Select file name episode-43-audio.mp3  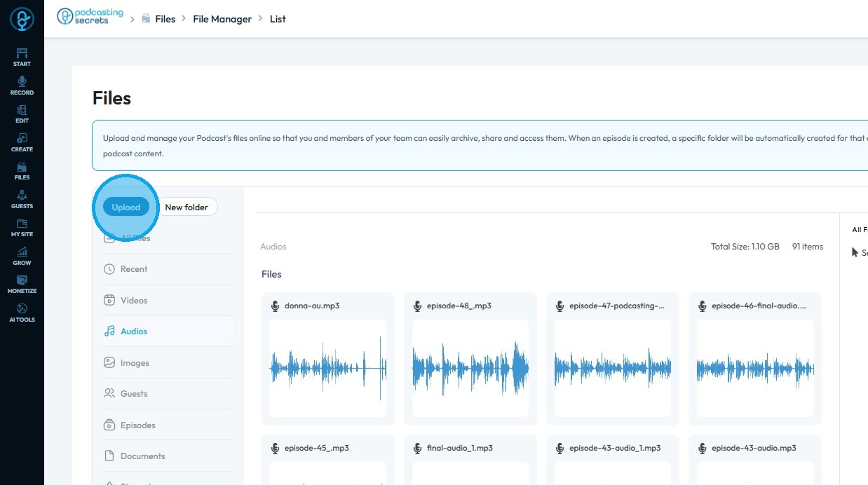tap(754, 448)
